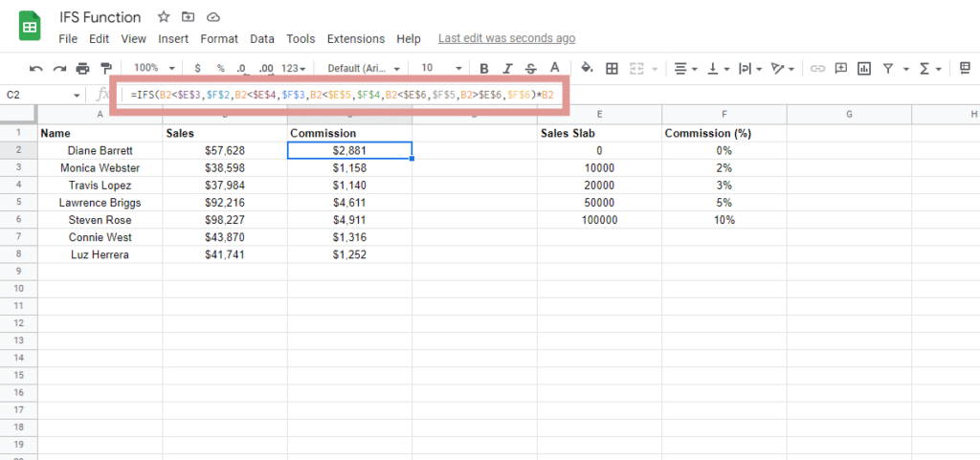Image resolution: width=980 pixels, height=460 pixels.
Task: Open the zoom 100% dropdown
Action: point(154,68)
